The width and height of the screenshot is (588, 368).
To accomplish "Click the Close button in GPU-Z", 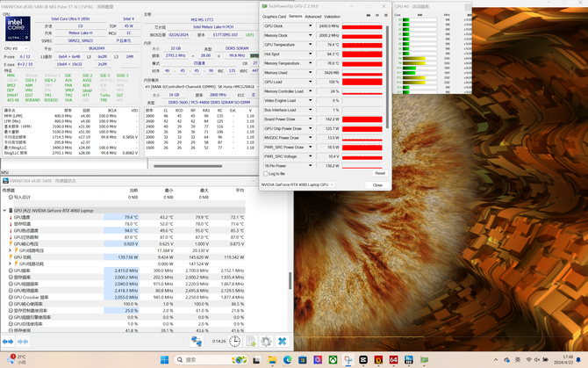I will click(x=377, y=185).
